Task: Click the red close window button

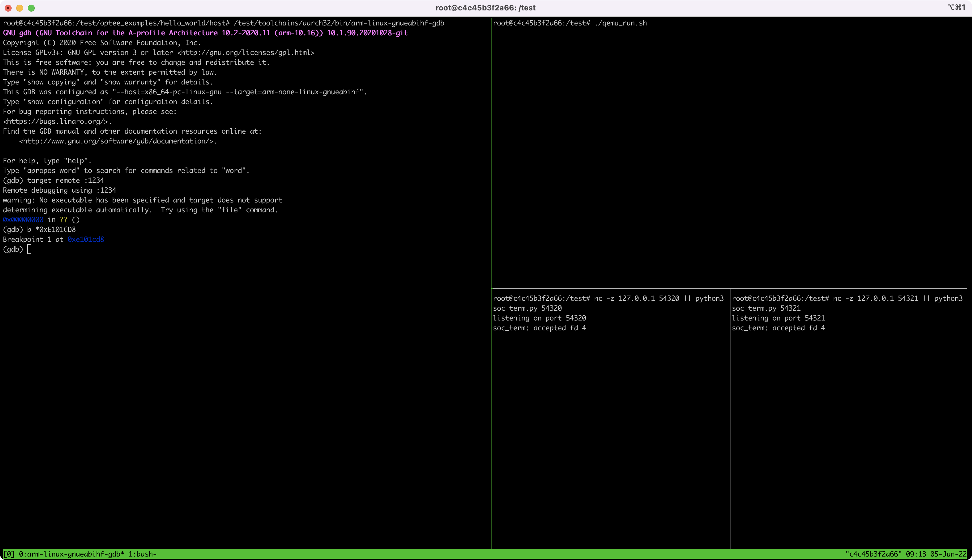Action: click(8, 8)
